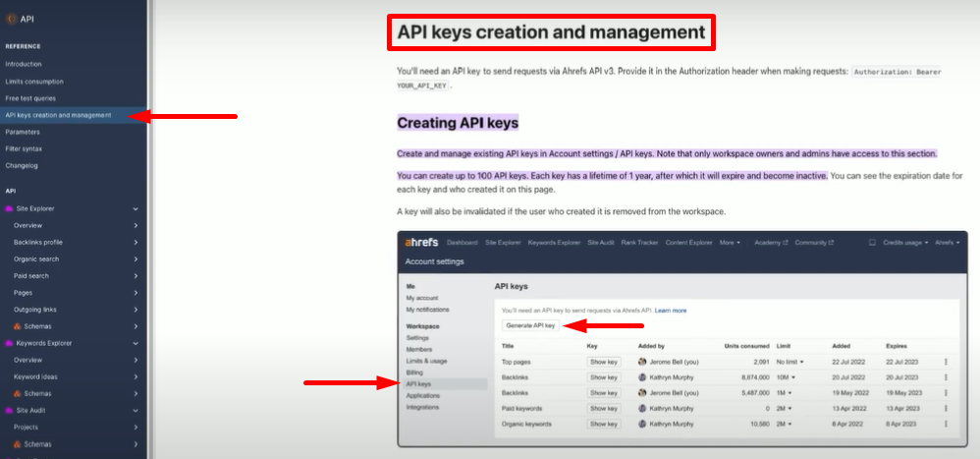Click Show key for Organic keywords row
The height and width of the screenshot is (459, 980).
point(604,424)
